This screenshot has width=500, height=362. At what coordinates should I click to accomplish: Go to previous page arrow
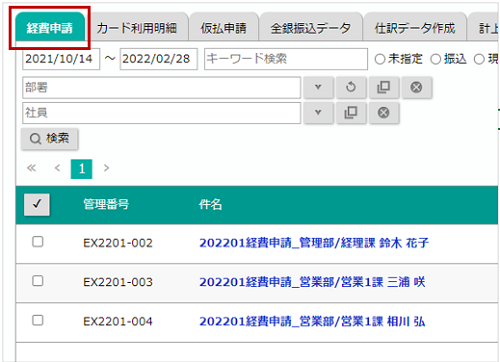[x=57, y=168]
